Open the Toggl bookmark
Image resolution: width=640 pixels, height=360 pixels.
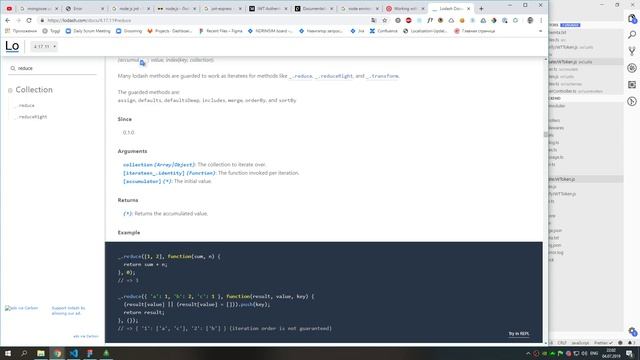(x=51, y=31)
